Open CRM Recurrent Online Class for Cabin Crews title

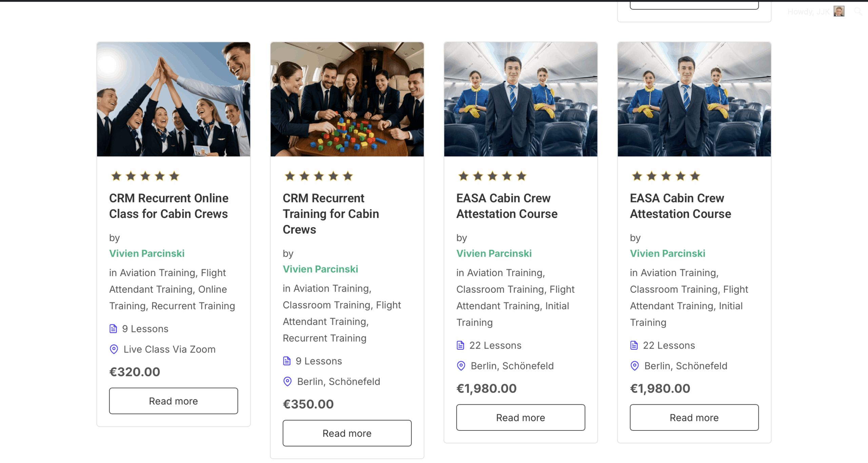tap(169, 206)
